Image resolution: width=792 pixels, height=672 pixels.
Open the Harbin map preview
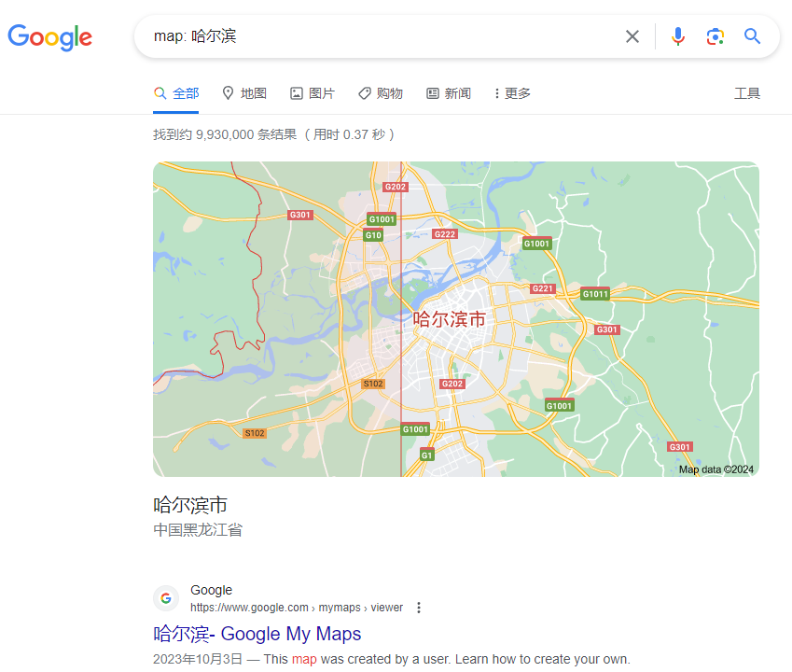pyautogui.click(x=455, y=319)
